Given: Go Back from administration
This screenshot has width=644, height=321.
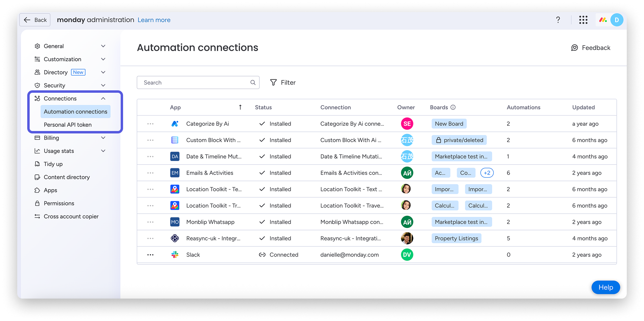Looking at the screenshot, I should (35, 20).
